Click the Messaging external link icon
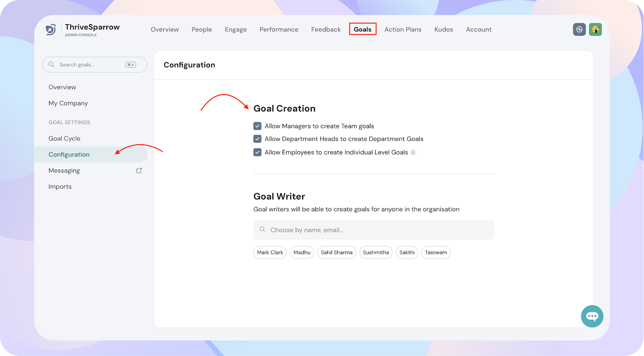The width and height of the screenshot is (644, 356). 139,171
